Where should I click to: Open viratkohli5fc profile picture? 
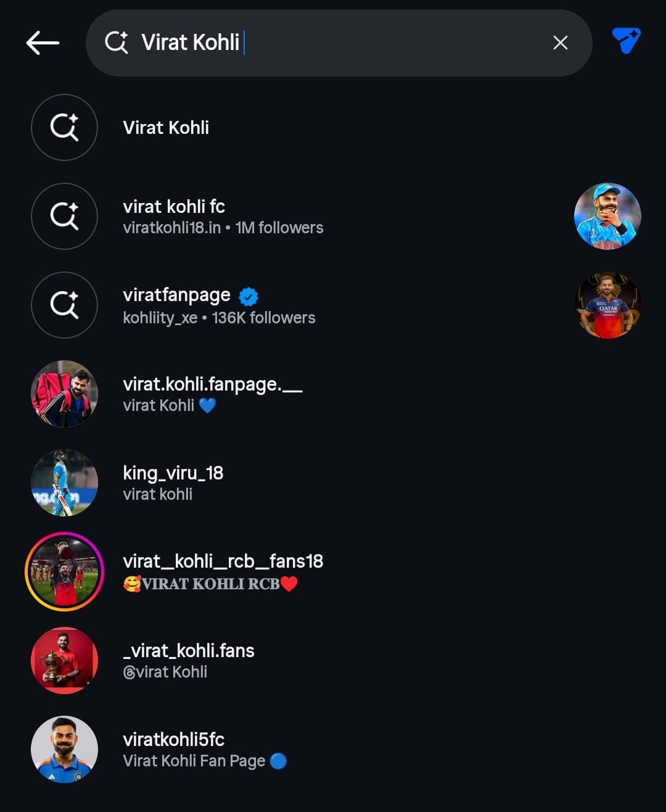coord(64,750)
